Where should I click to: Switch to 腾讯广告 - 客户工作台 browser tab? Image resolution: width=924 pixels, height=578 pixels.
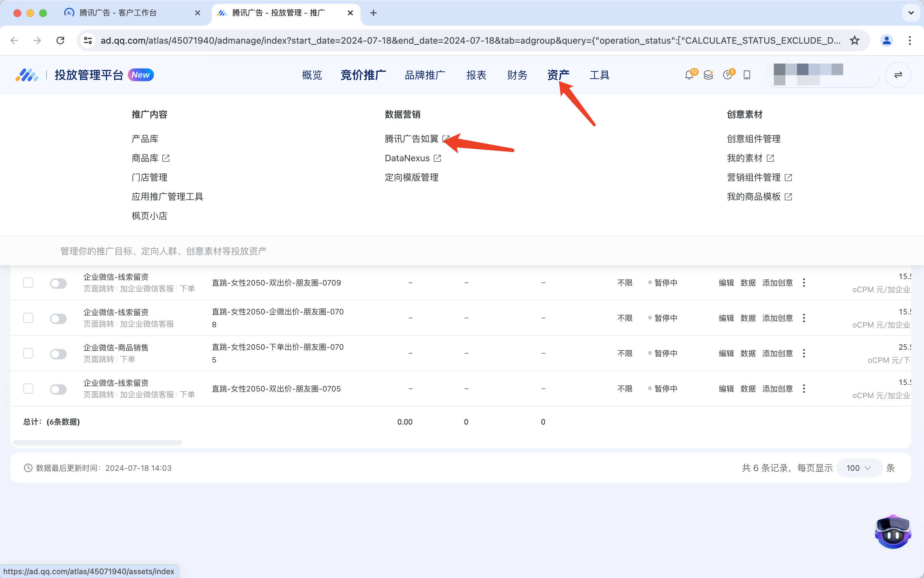coord(132,13)
